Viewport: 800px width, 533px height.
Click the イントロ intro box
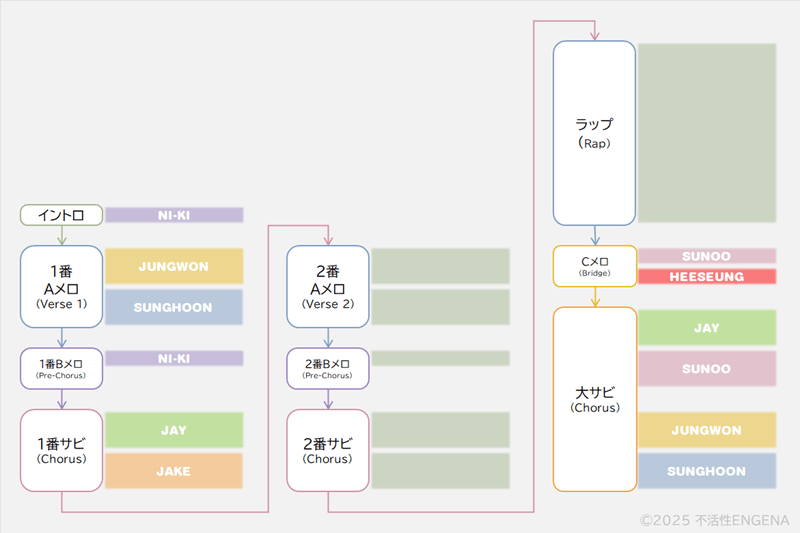(61, 215)
